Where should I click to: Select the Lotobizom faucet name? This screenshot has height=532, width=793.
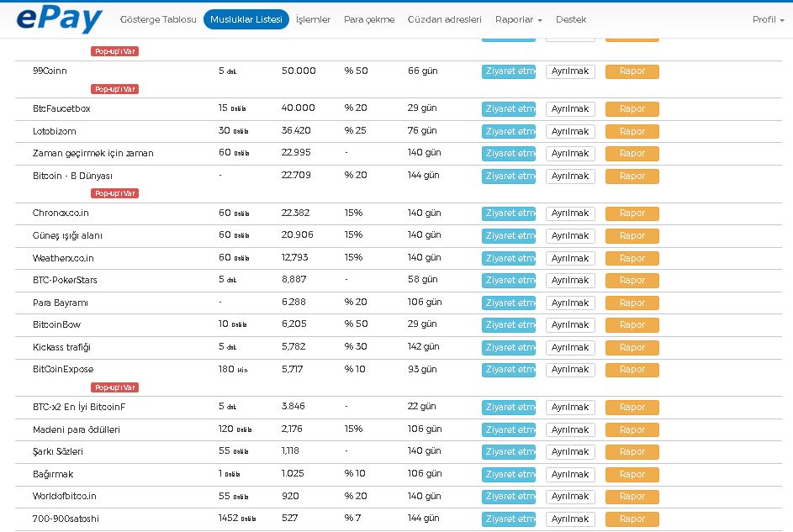[x=54, y=131]
